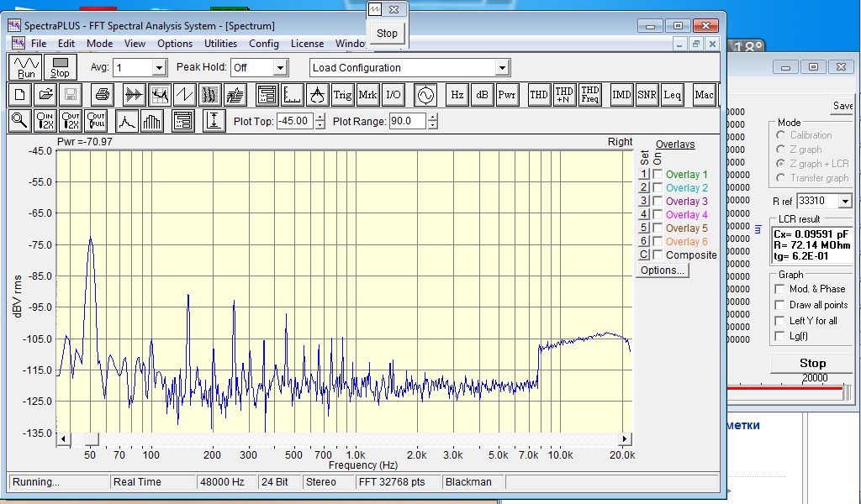Select the Z graph radio button
The width and height of the screenshot is (861, 504).
click(781, 150)
